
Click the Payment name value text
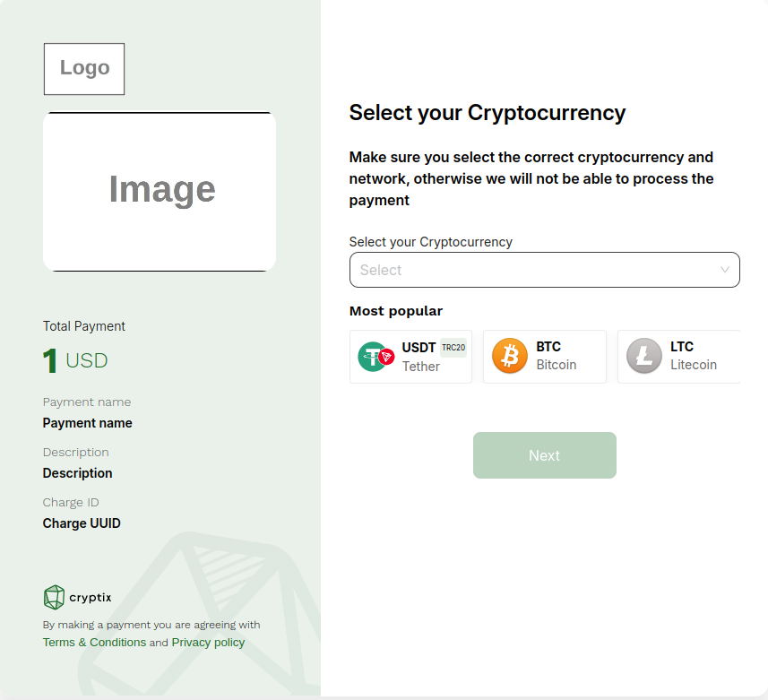(x=87, y=423)
